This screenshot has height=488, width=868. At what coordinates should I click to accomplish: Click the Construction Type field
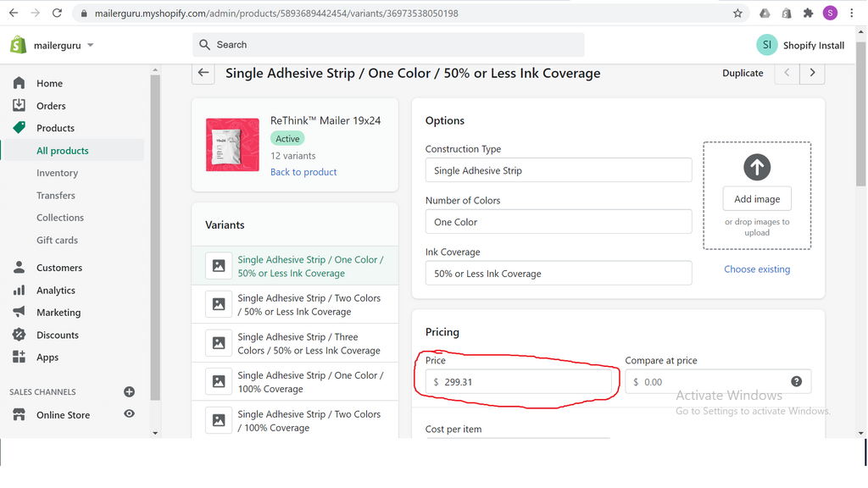[x=559, y=170]
